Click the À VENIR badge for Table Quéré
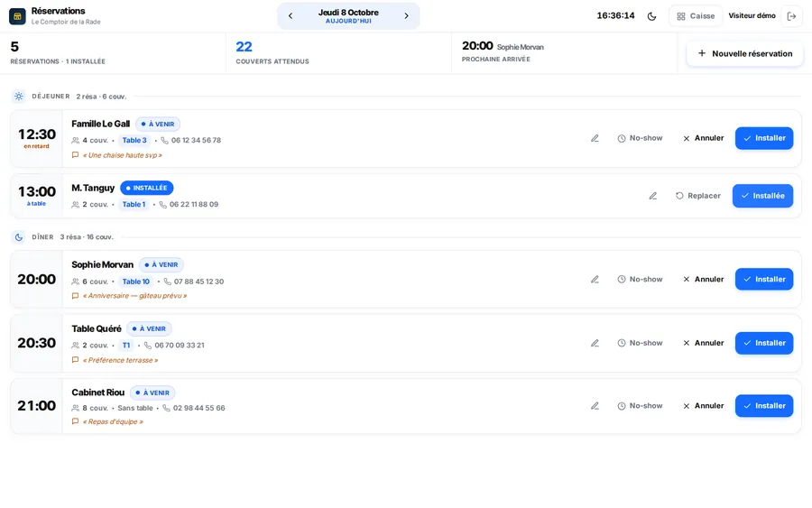 tap(149, 328)
